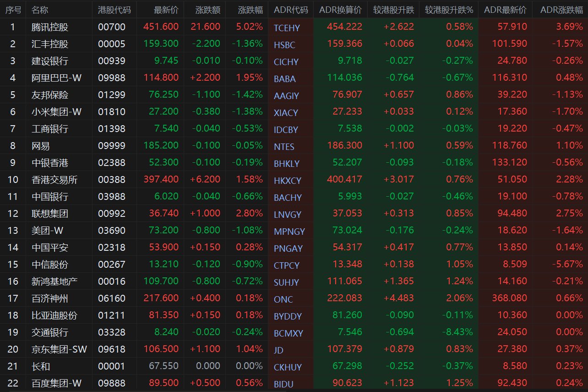Select the 中国银行 stock name
The width and height of the screenshot is (588, 392).
[x=50, y=197]
